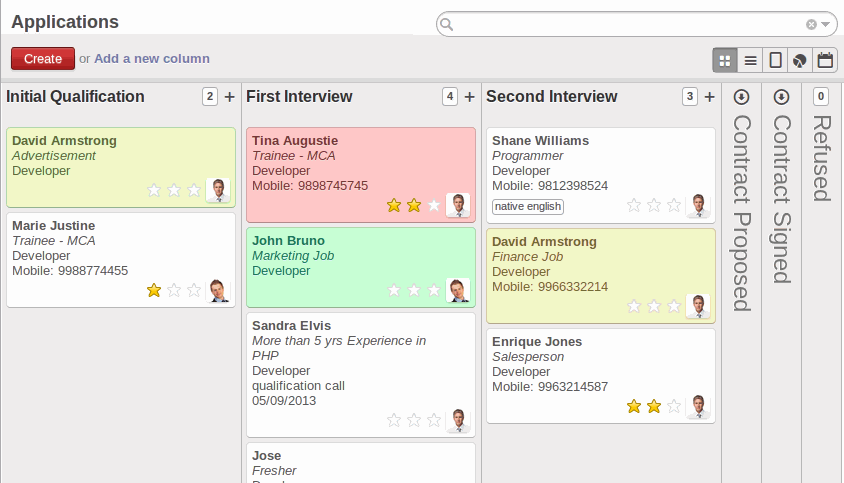
Task: Click the search magnifier icon
Action: [x=447, y=24]
